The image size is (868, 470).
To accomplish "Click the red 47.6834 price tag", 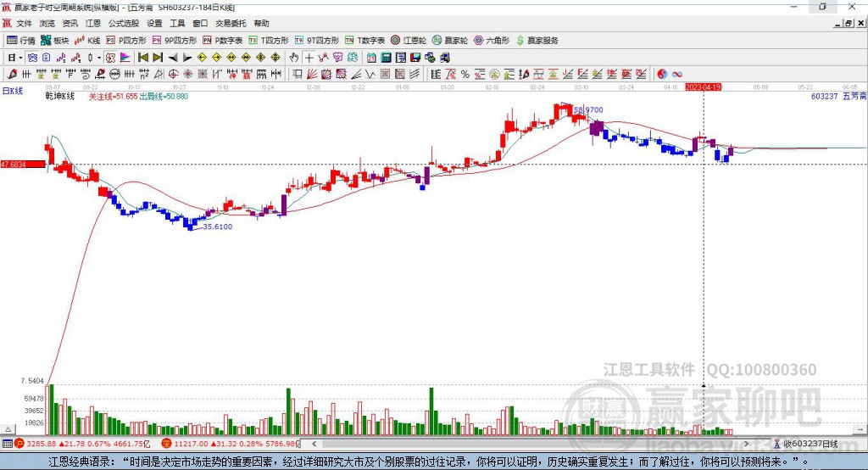I will (x=23, y=165).
